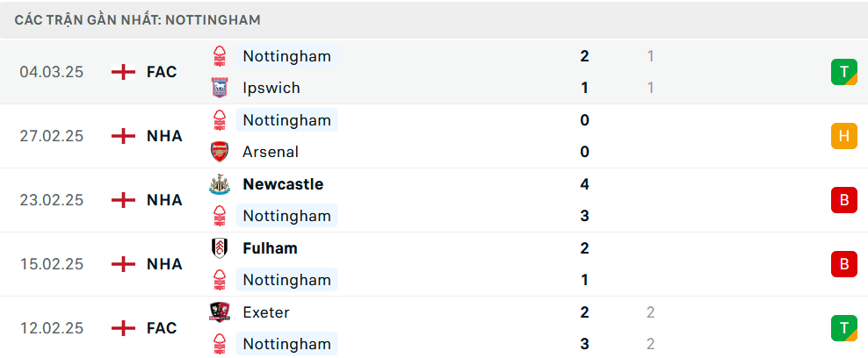Click the England flag beside 15.02.25
The width and height of the screenshot is (868, 358).
(x=124, y=264)
